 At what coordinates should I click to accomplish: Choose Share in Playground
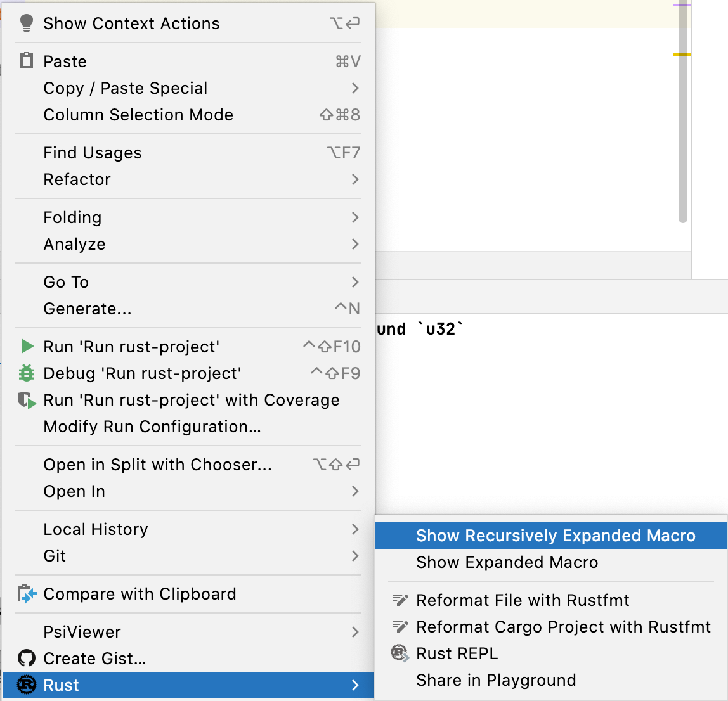click(x=496, y=679)
